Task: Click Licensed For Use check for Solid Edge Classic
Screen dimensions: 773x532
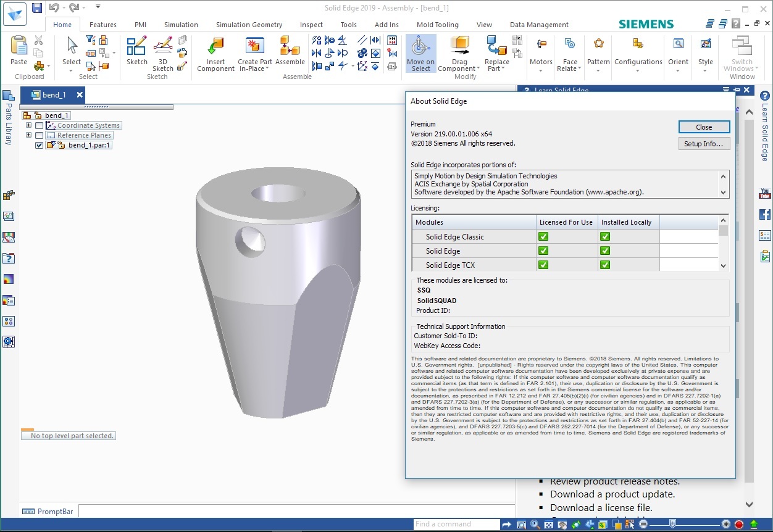Action: pos(543,236)
